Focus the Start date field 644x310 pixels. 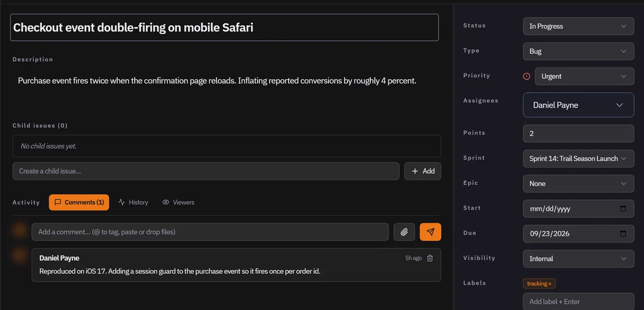[x=579, y=208]
